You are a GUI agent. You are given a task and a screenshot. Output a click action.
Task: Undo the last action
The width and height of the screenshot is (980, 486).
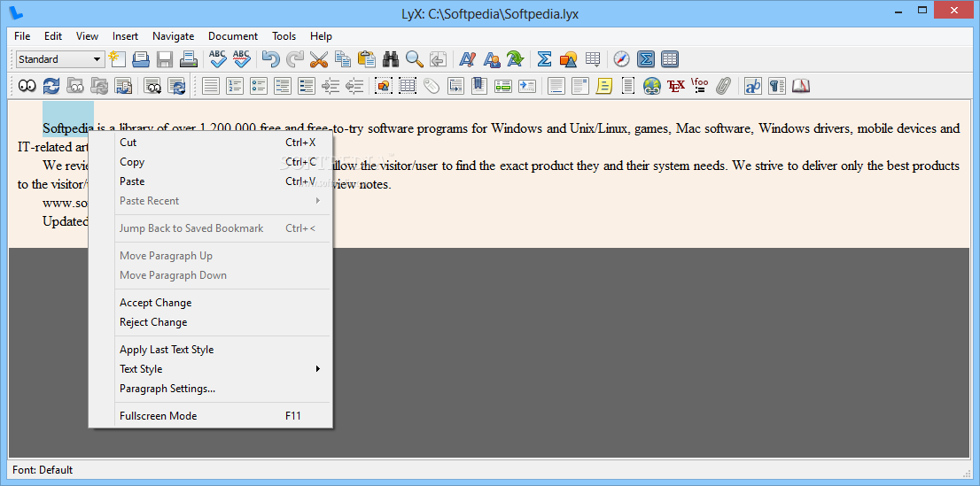click(x=270, y=59)
